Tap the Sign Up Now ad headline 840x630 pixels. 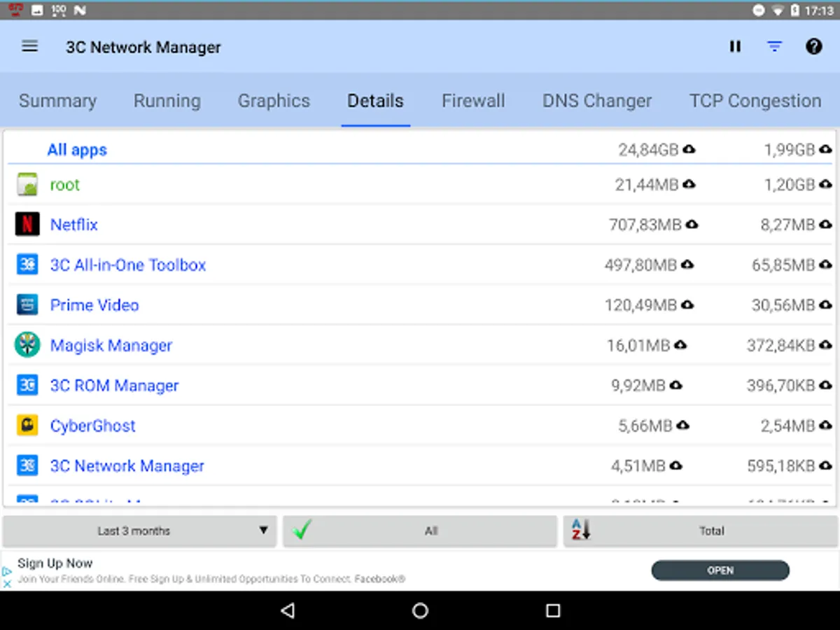(x=55, y=563)
